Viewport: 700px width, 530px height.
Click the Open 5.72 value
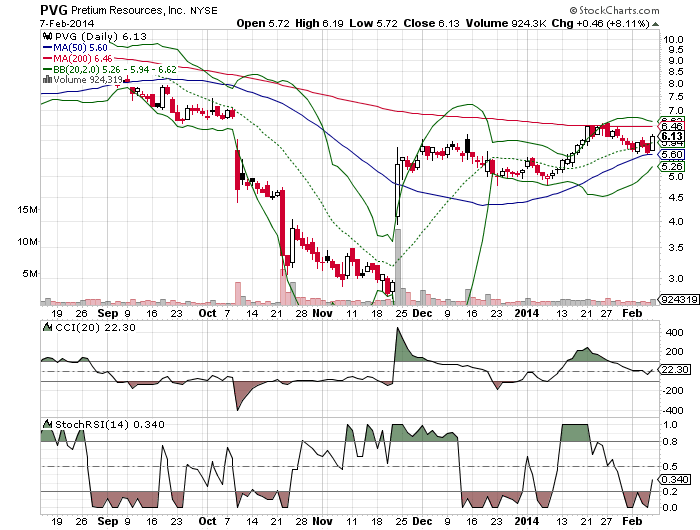tap(263, 23)
